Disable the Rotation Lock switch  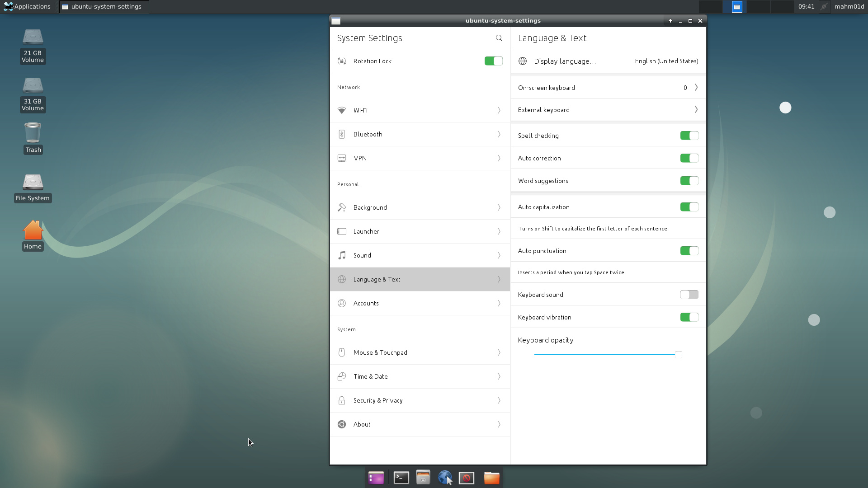493,61
